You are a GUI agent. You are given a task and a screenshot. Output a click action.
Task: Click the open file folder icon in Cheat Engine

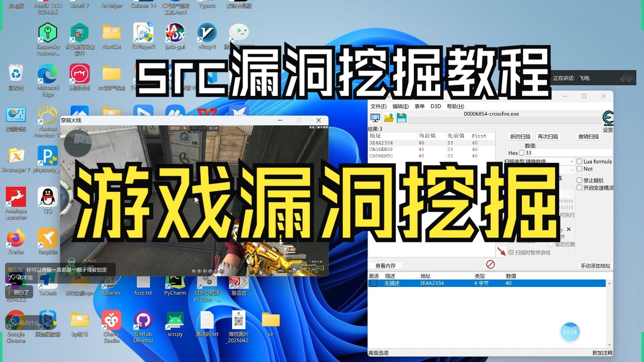coord(389,118)
